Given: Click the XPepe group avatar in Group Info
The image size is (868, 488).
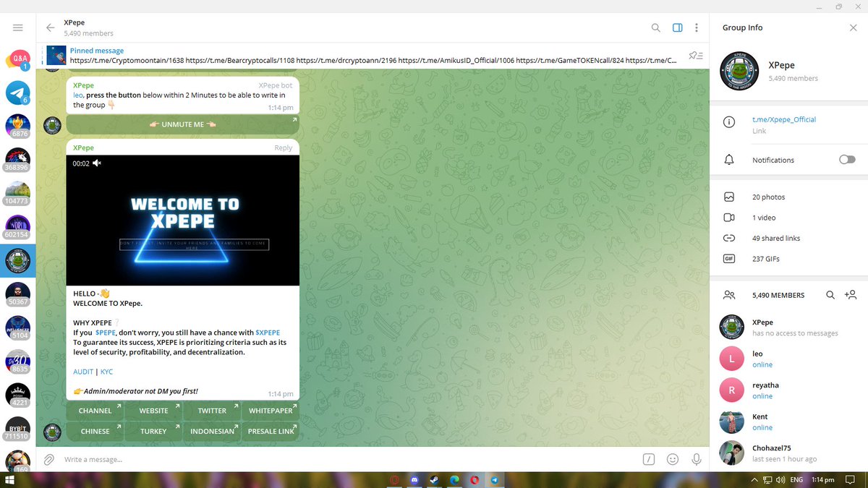Looking at the screenshot, I should 739,71.
